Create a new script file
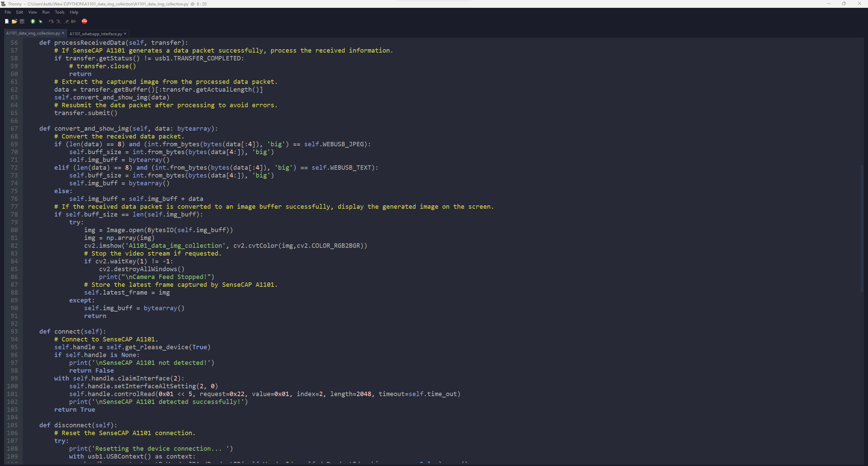This screenshot has height=466, width=868. [x=7, y=21]
